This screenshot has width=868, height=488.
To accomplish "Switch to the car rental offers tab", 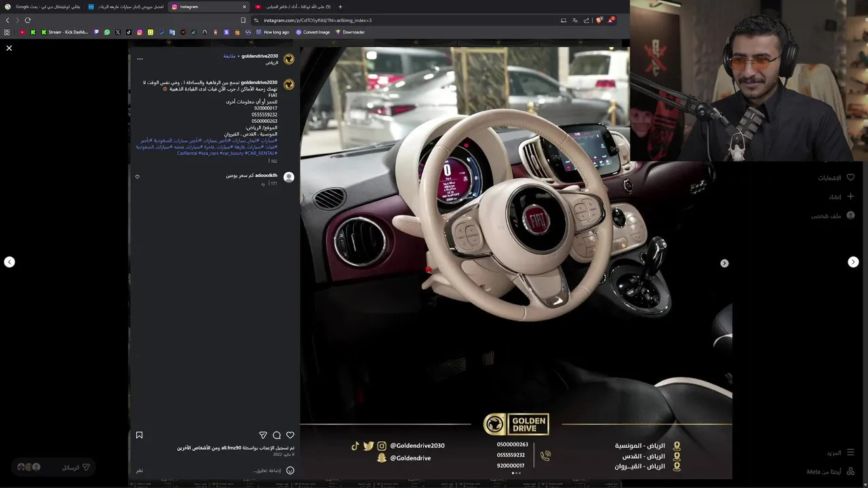I will (126, 7).
